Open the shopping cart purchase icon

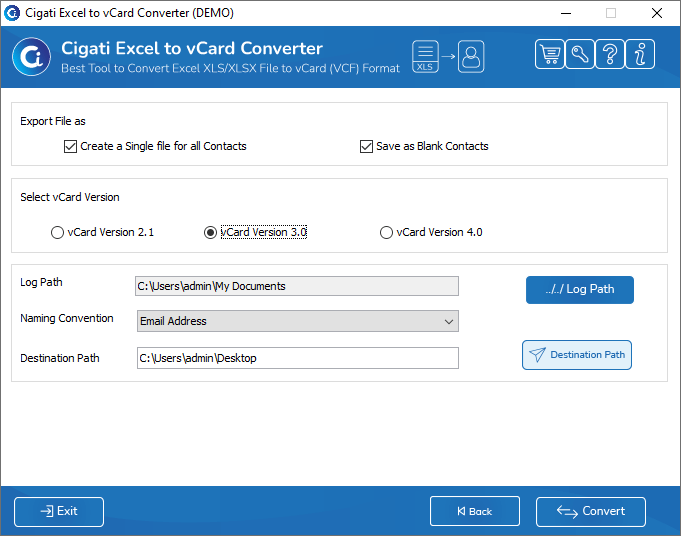point(550,54)
